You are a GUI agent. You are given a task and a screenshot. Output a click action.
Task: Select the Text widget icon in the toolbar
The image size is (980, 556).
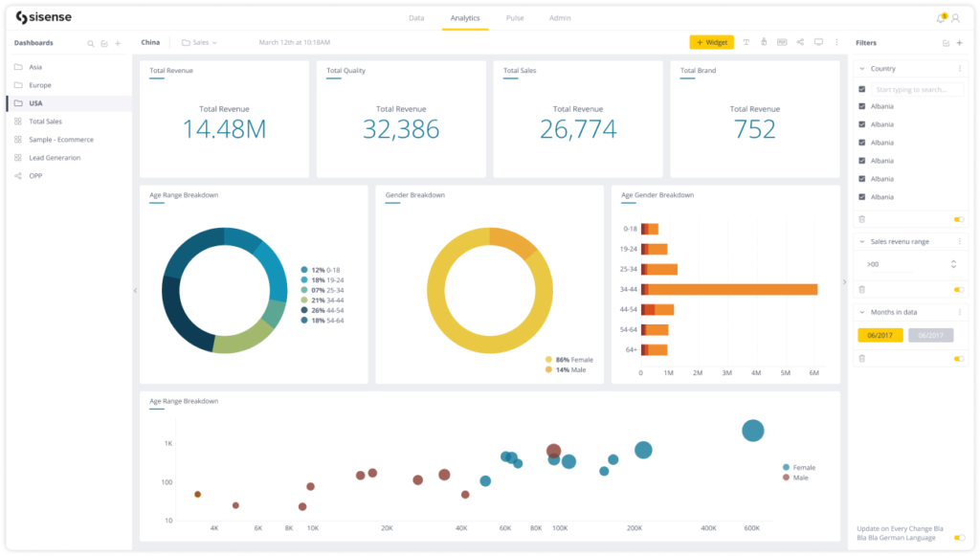pyautogui.click(x=746, y=42)
